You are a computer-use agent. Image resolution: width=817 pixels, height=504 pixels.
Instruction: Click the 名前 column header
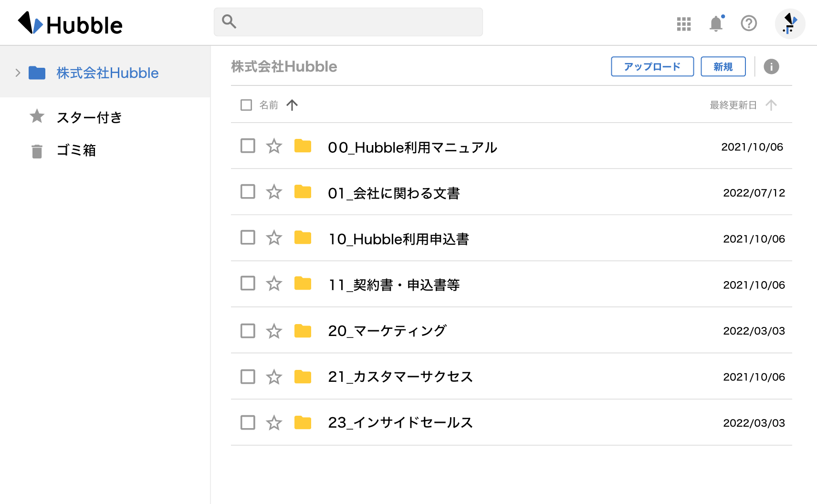[269, 105]
